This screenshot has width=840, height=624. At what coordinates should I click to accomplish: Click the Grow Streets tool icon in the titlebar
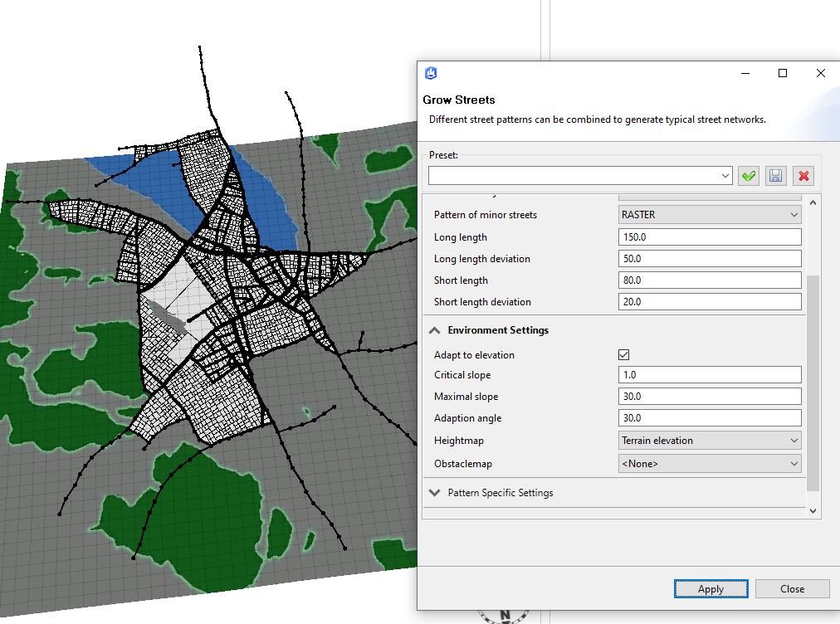(430, 73)
